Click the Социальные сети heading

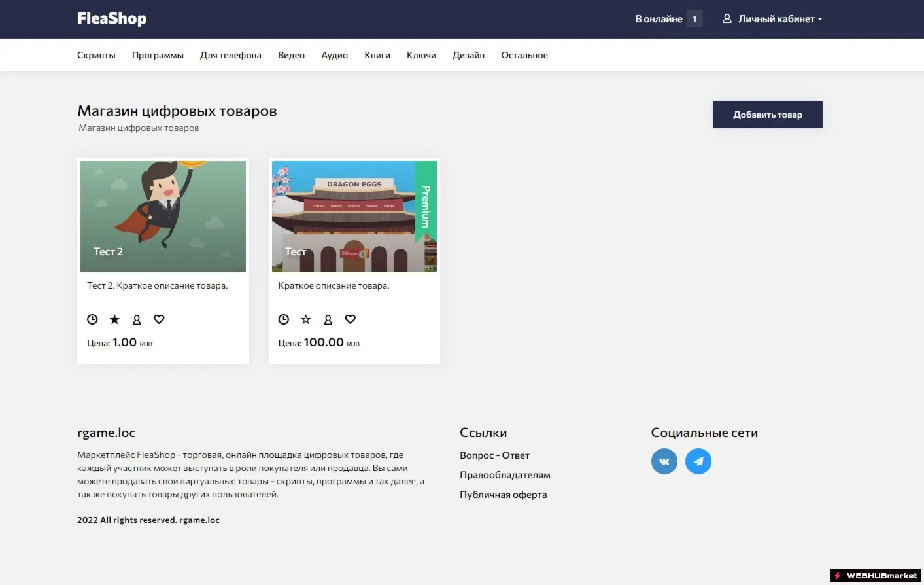click(704, 433)
